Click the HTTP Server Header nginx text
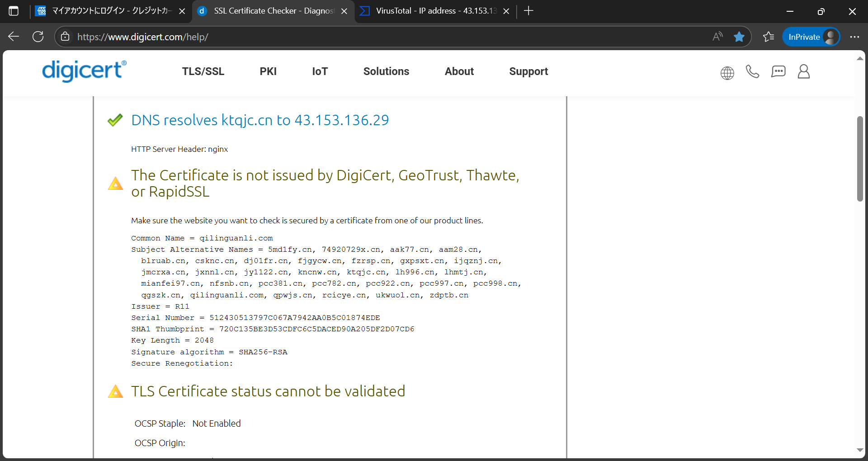Image resolution: width=868 pixels, height=461 pixels. pyautogui.click(x=179, y=149)
